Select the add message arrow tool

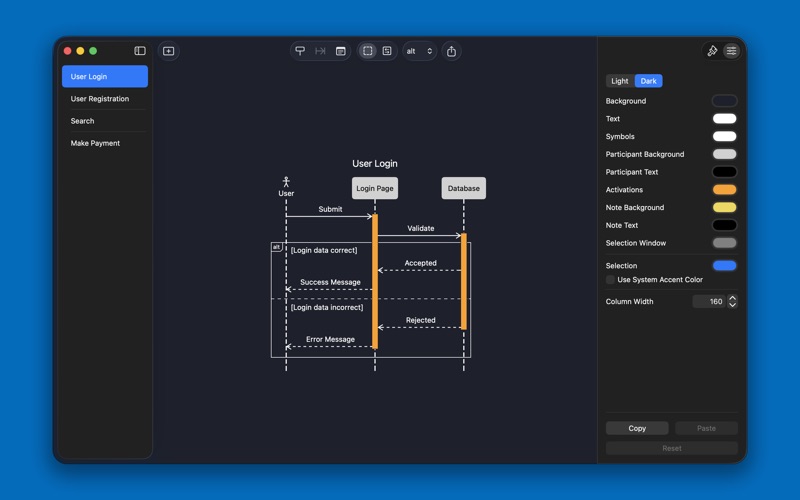pyautogui.click(x=320, y=51)
